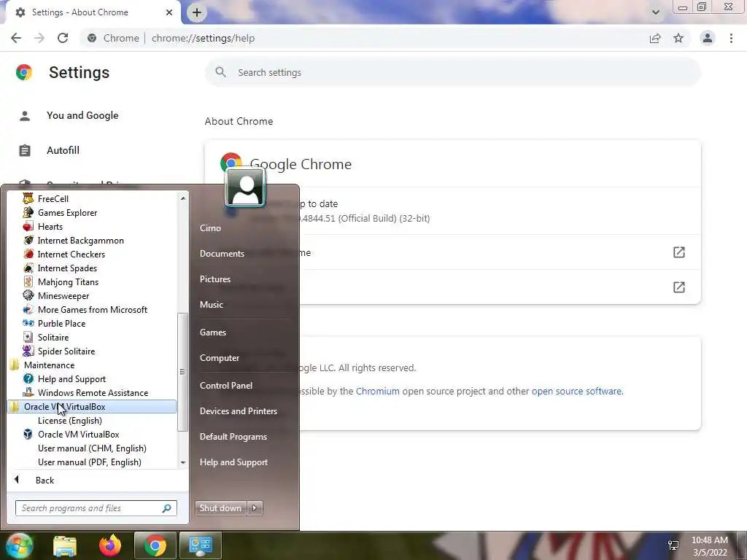This screenshot has width=747, height=560.
Task: Launch Games Explorer
Action: (67, 212)
